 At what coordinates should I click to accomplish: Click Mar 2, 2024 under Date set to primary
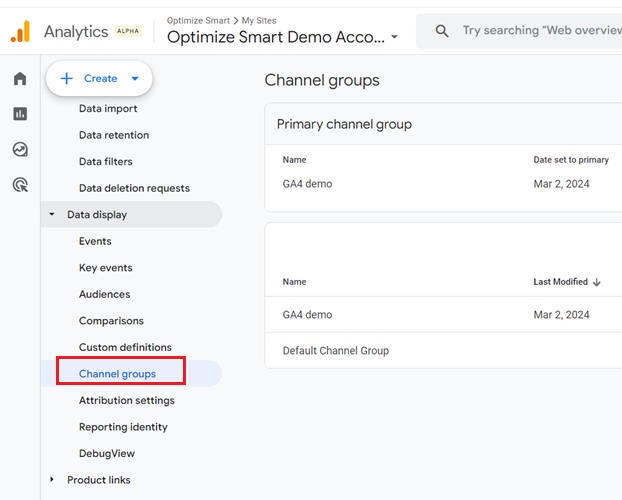click(561, 184)
